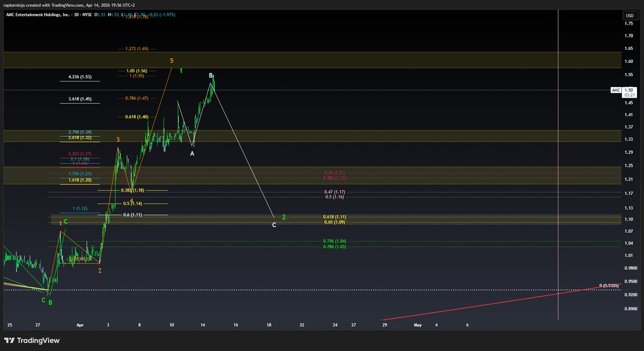Click the 22 label on the date axis
Viewport: 644px width, 351px height.
302,325
